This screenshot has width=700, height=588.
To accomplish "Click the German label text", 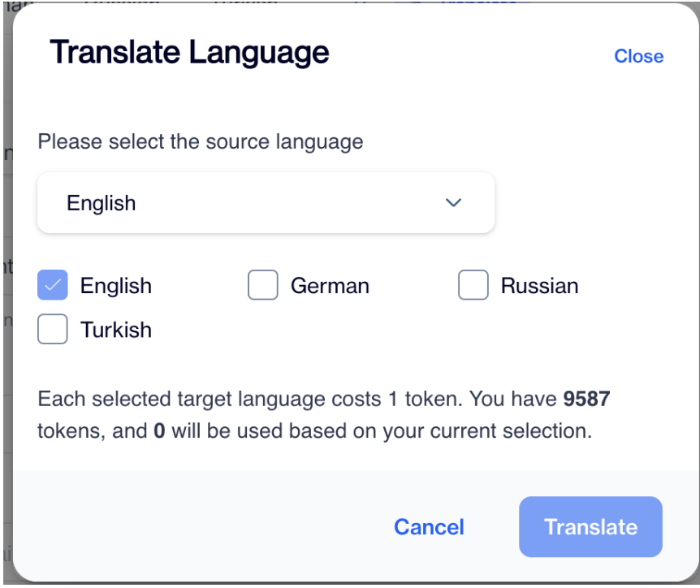I will pyautogui.click(x=330, y=286).
